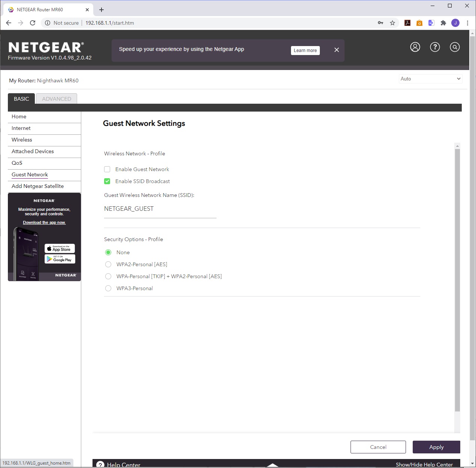Open the help question mark icon

435,47
